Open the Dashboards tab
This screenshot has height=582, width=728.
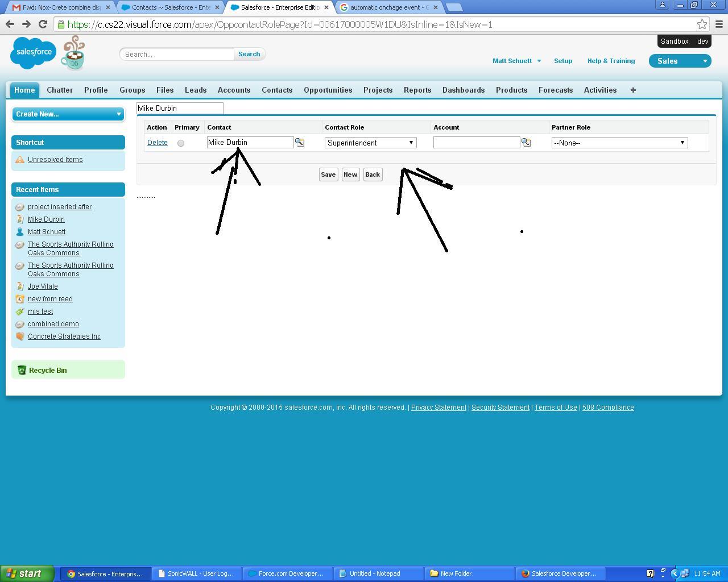(464, 90)
